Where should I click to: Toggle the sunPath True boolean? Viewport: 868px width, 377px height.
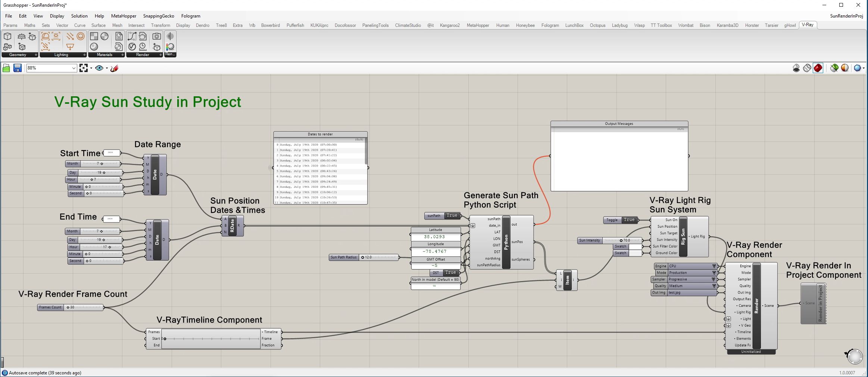tap(452, 216)
